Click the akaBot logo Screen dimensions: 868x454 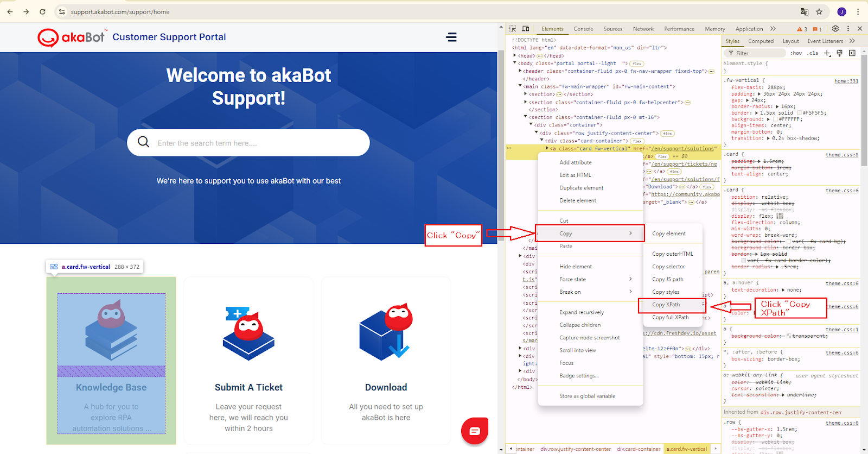click(72, 37)
